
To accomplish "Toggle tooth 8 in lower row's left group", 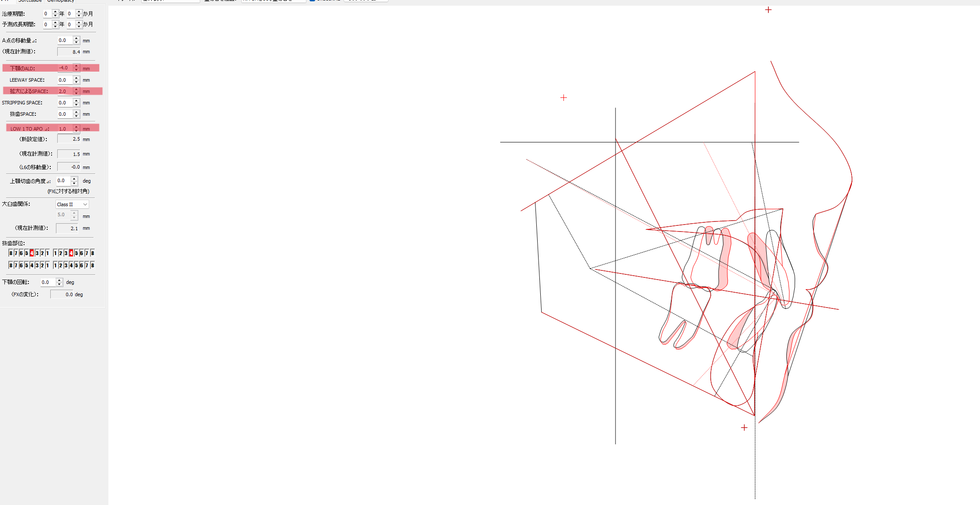I will (x=11, y=266).
